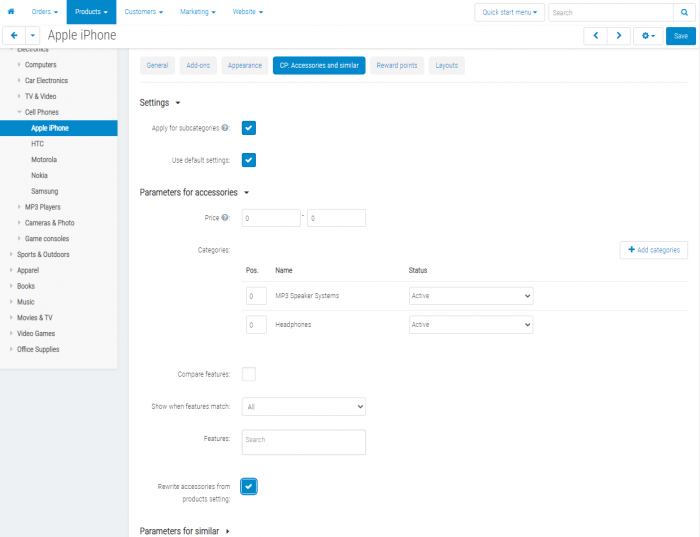This screenshot has height=537, width=700.
Task: Select Motorola category
Action: pos(44,159)
